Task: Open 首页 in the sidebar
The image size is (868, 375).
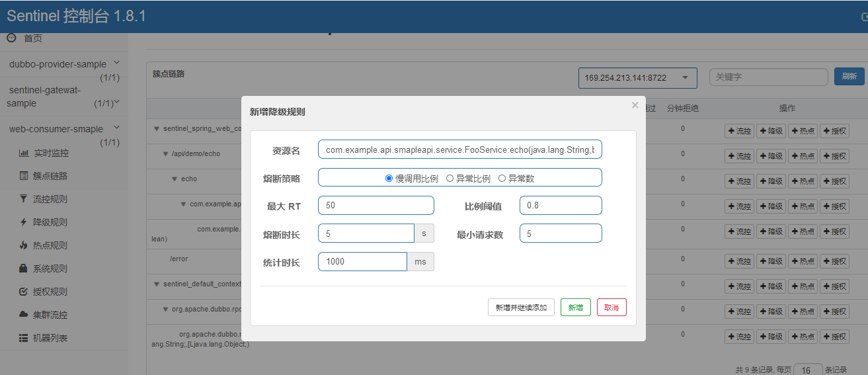Action: 33,38
